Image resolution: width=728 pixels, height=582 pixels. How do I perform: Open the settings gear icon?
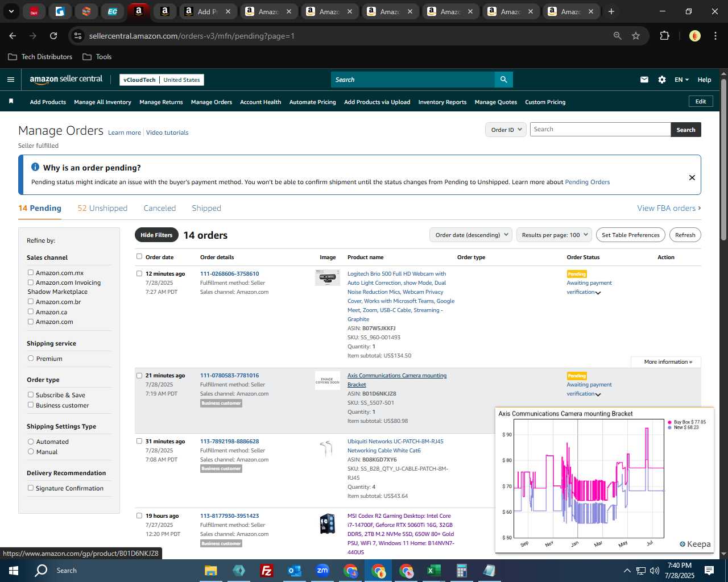click(x=661, y=80)
